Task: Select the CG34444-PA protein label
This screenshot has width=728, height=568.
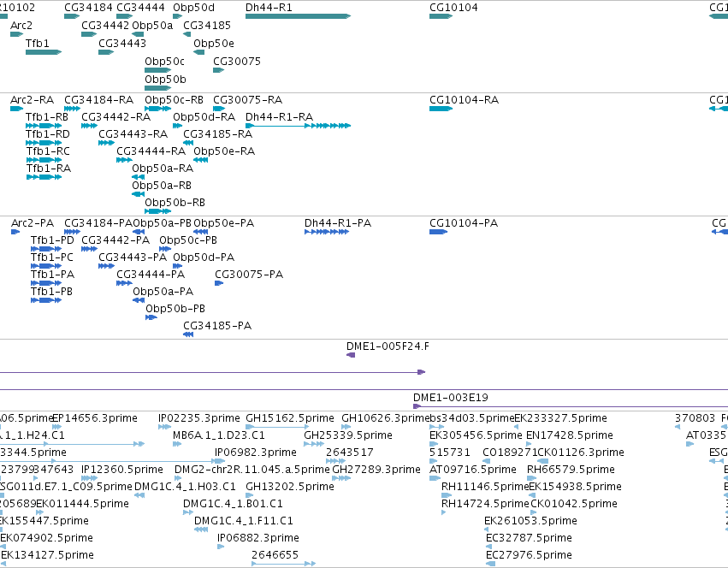Action: click(x=151, y=275)
